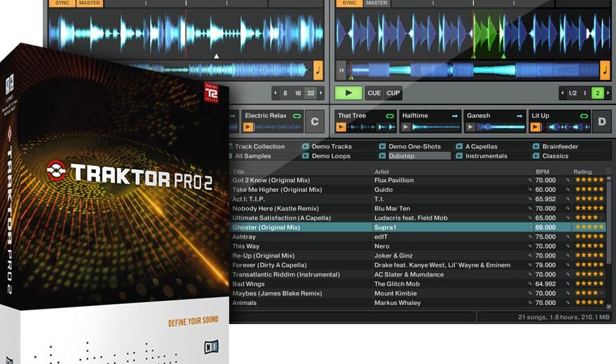Play the Halftime sample slot
The height and width of the screenshot is (364, 616).
coord(406,127)
